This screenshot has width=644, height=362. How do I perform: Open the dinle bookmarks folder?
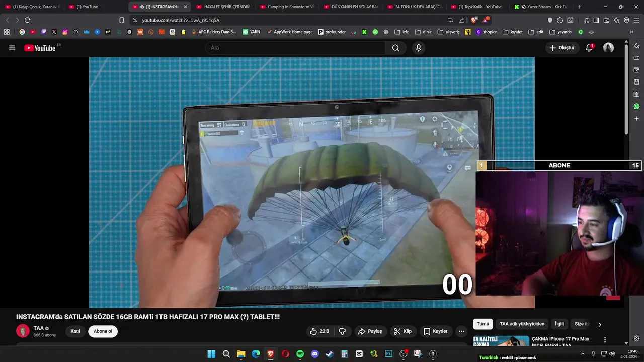[423, 32]
